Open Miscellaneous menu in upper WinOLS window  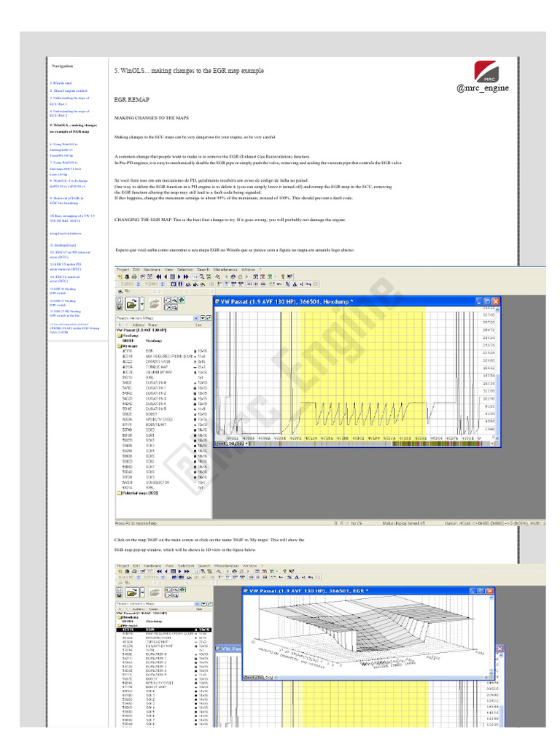click(x=226, y=270)
